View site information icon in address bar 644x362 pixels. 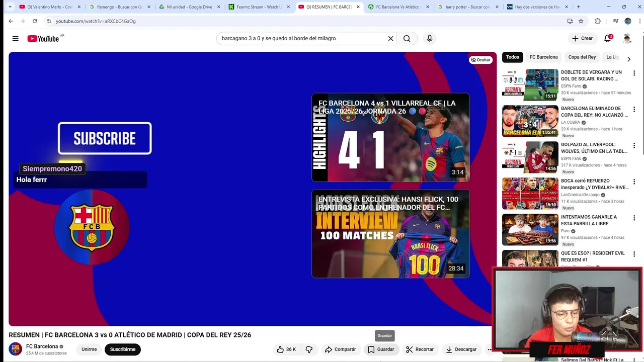(x=49, y=21)
